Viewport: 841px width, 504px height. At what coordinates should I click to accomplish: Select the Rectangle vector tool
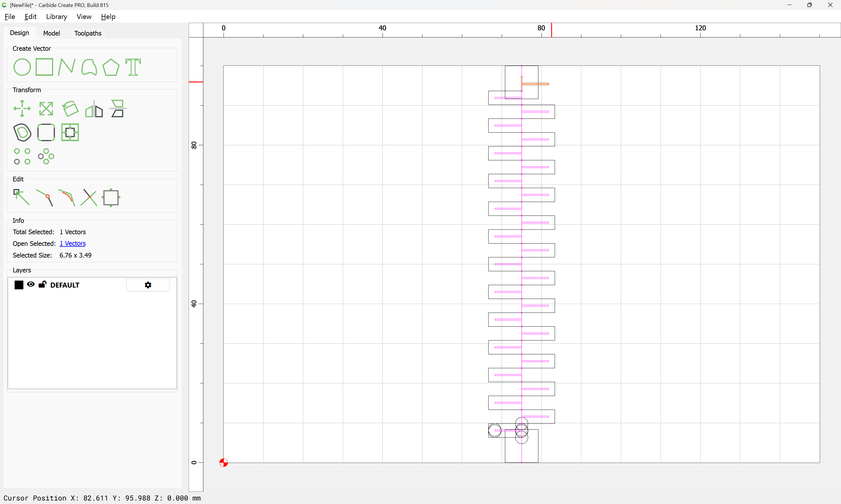coord(44,67)
